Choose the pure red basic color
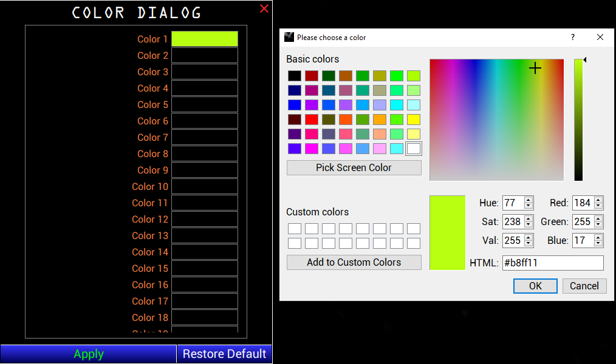 point(312,120)
